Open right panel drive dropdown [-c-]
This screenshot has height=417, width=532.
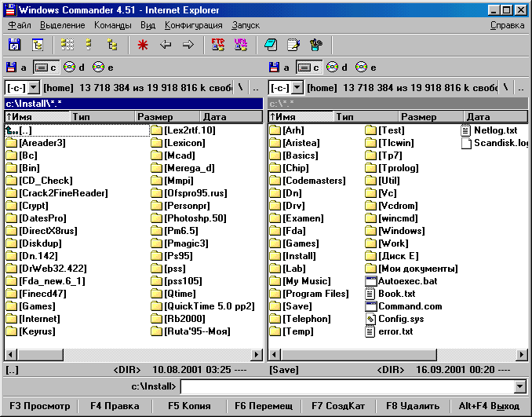pyautogui.click(x=297, y=88)
